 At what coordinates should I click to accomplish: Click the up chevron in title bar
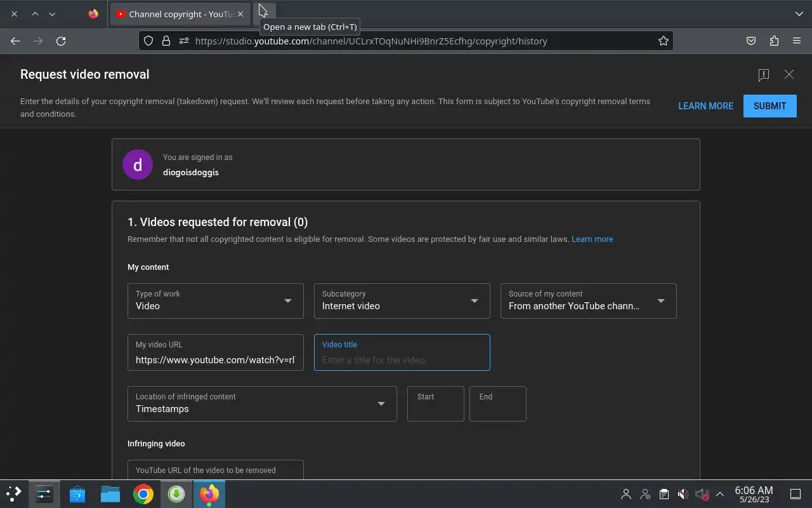point(36,14)
